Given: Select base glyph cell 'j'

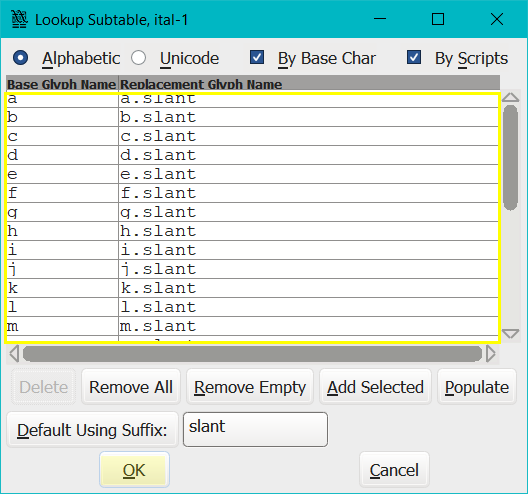Looking at the screenshot, I should [x=62, y=269].
